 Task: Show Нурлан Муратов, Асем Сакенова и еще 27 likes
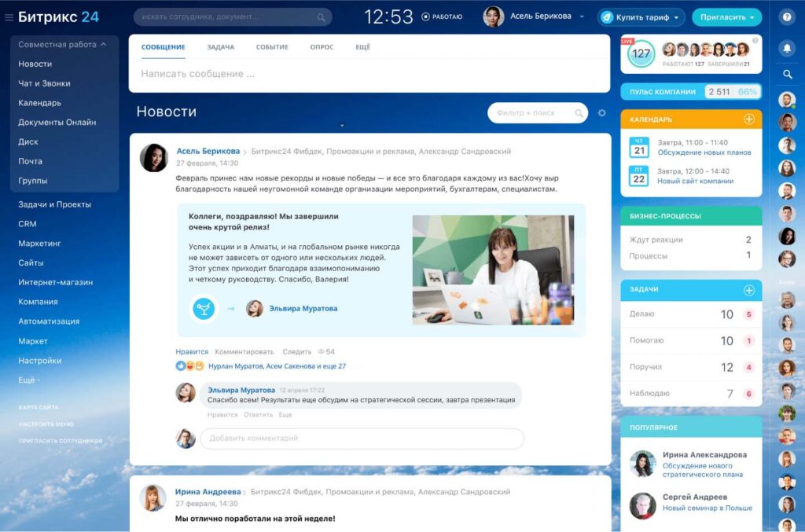coord(277,366)
